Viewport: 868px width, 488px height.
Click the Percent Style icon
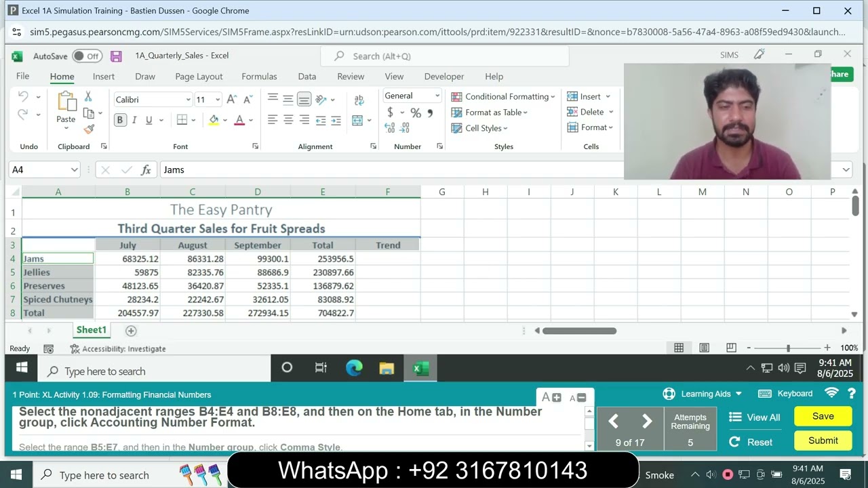point(416,113)
